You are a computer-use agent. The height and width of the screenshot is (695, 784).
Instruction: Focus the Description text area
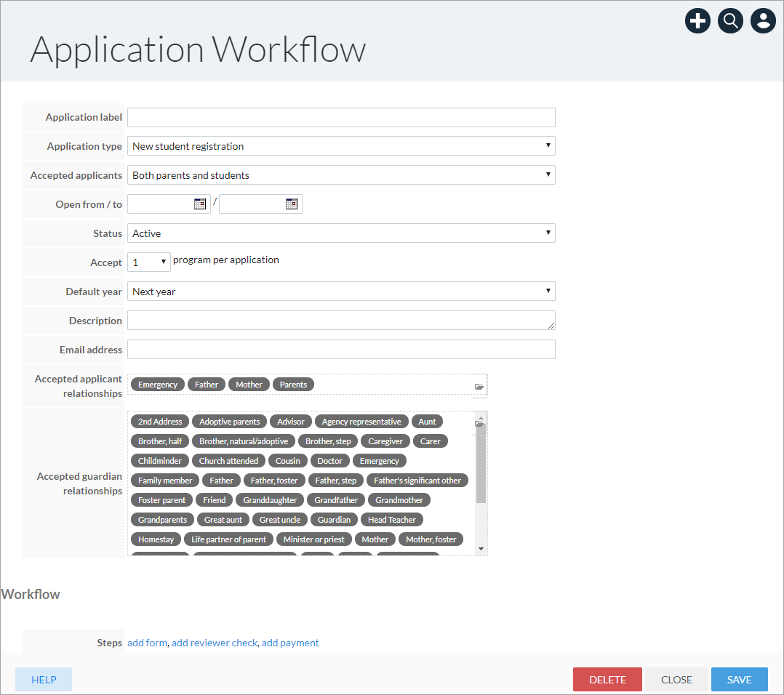pos(341,321)
